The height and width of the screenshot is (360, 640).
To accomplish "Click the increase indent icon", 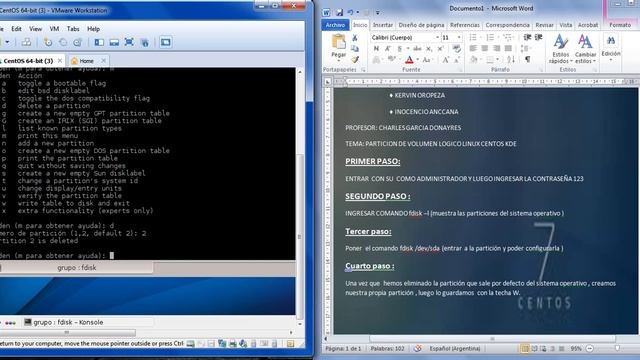I will point(538,38).
